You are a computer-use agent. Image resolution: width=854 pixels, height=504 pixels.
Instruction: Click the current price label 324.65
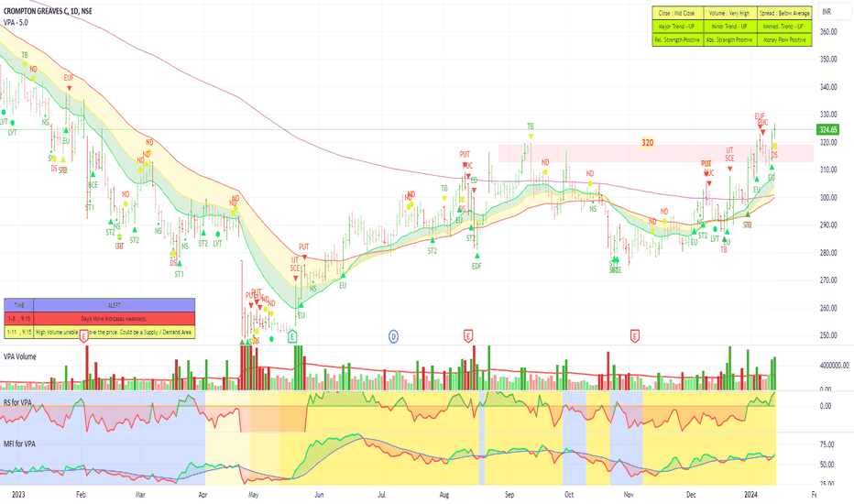(828, 129)
